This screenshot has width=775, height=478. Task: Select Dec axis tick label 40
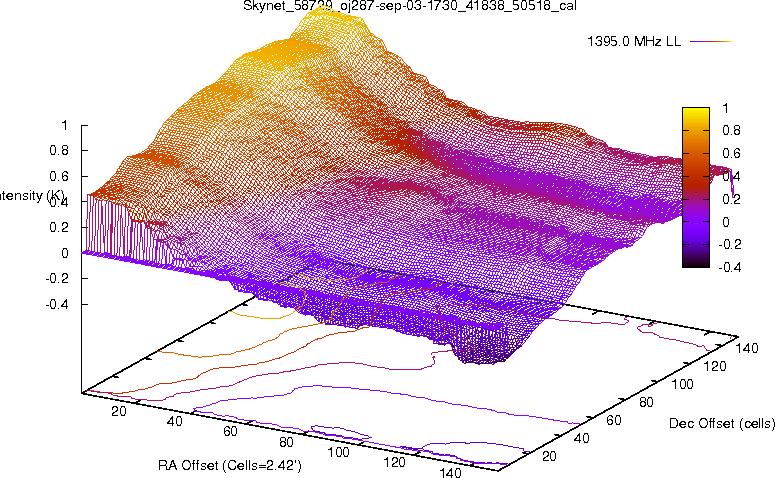581,438
